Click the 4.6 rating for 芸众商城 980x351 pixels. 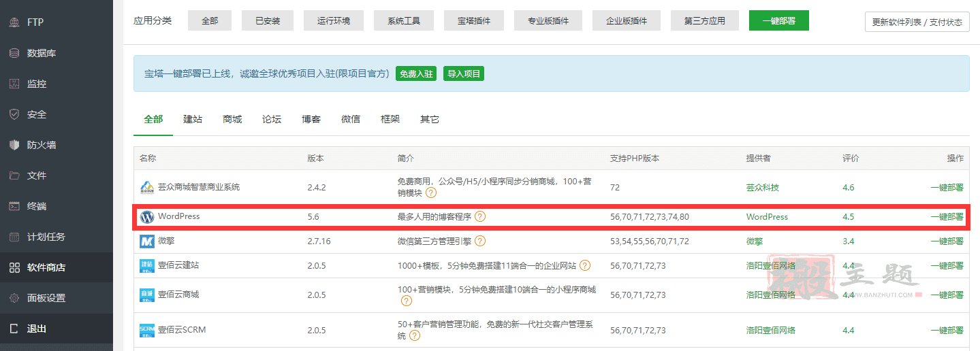click(x=848, y=188)
